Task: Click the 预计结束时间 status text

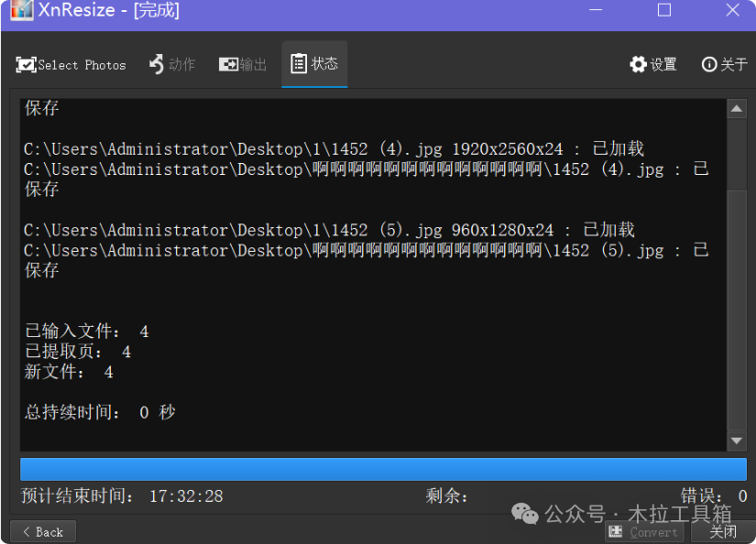Action: click(122, 496)
